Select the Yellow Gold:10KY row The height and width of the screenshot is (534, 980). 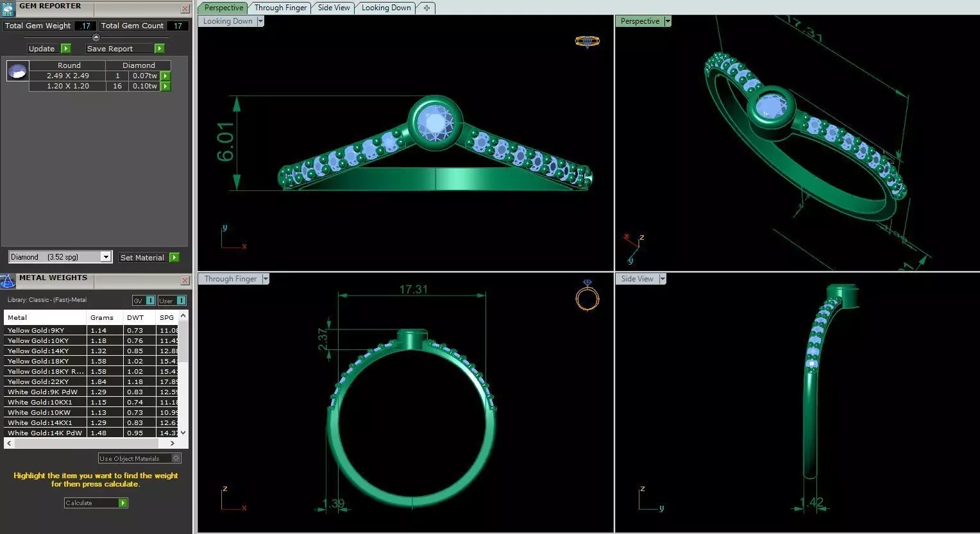pos(91,340)
